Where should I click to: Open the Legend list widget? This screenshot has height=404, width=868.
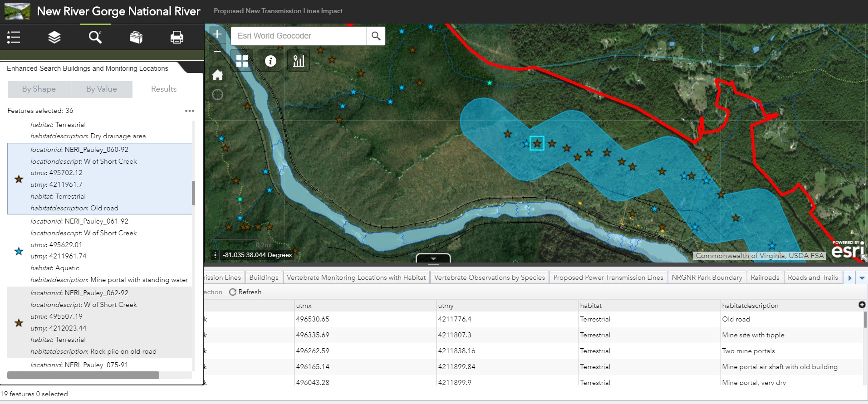14,37
